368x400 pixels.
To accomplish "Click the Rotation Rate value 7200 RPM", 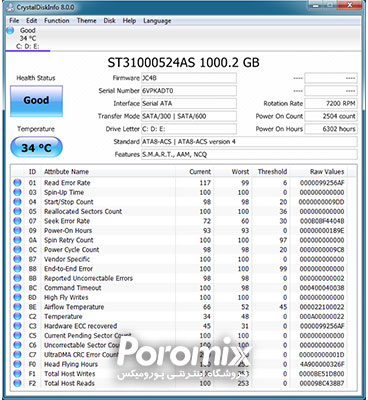I will [331, 103].
